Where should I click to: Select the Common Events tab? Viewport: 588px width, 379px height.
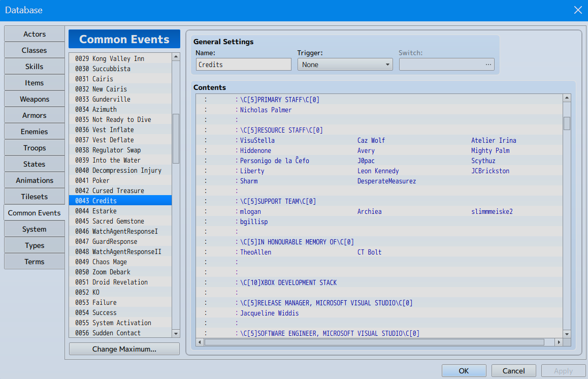point(34,213)
